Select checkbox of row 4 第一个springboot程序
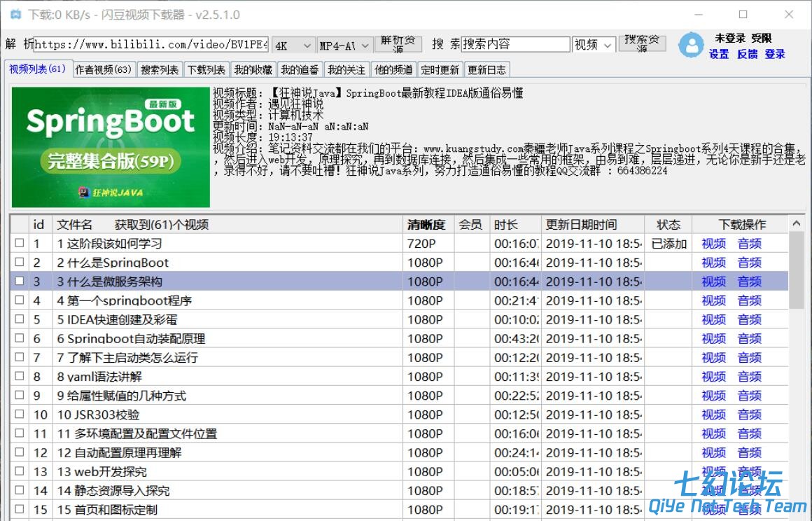This screenshot has width=812, height=521. pos(20,300)
